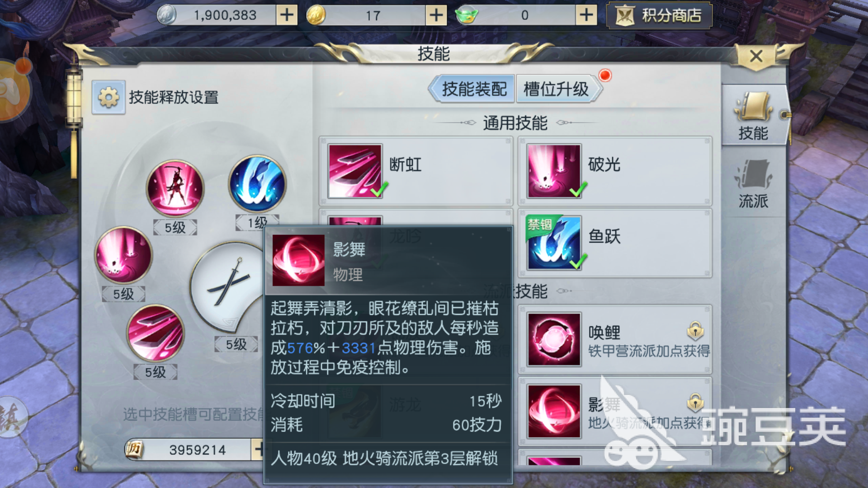The image size is (868, 488).
Task: Switch to the 技能装配 tab
Action: (473, 89)
